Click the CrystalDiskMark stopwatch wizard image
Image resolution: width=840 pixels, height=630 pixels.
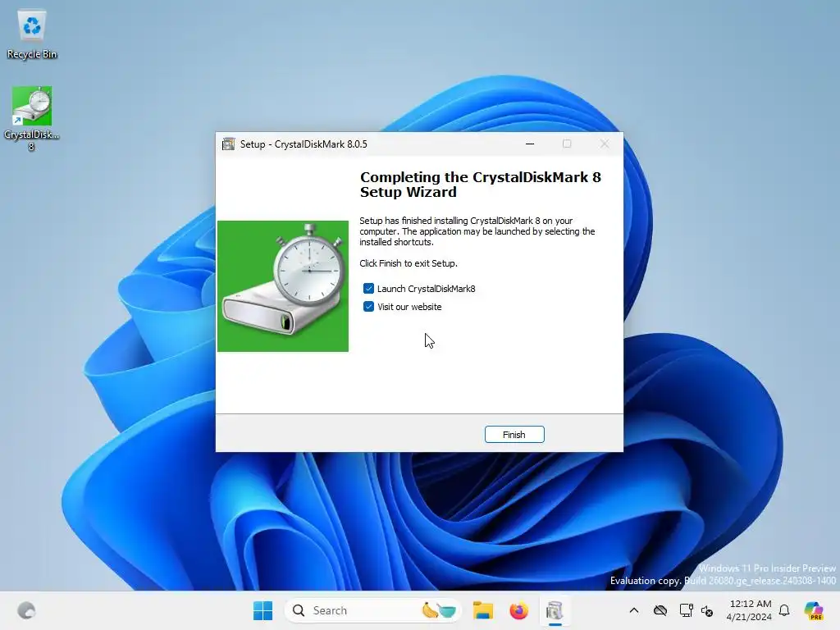click(x=283, y=286)
